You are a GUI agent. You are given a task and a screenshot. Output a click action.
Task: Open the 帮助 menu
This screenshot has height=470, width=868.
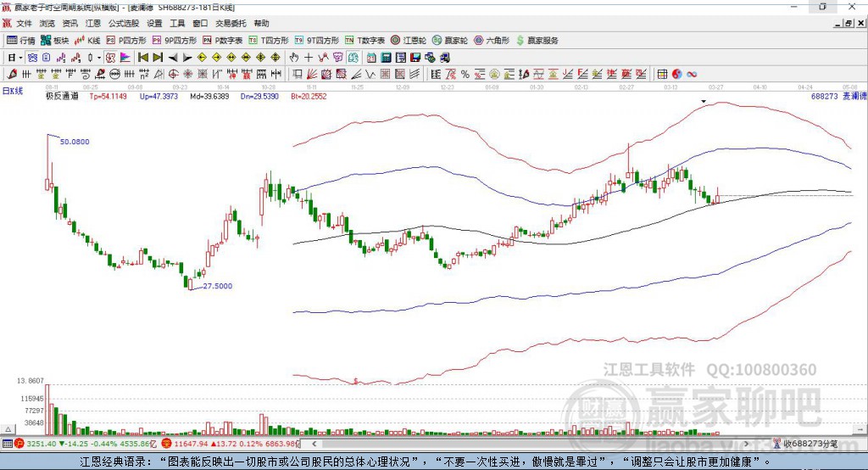point(261,23)
